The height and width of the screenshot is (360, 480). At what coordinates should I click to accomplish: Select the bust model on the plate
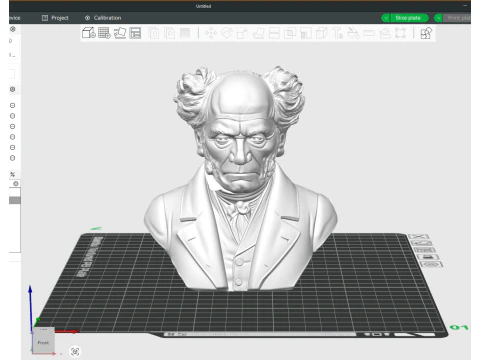(240, 180)
